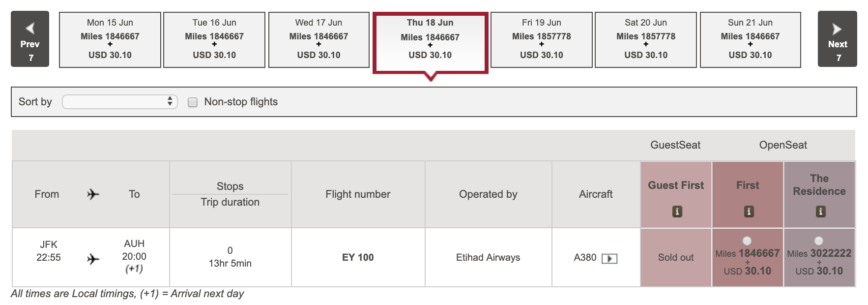Select the Tue 16 Jun date tab

214,39
